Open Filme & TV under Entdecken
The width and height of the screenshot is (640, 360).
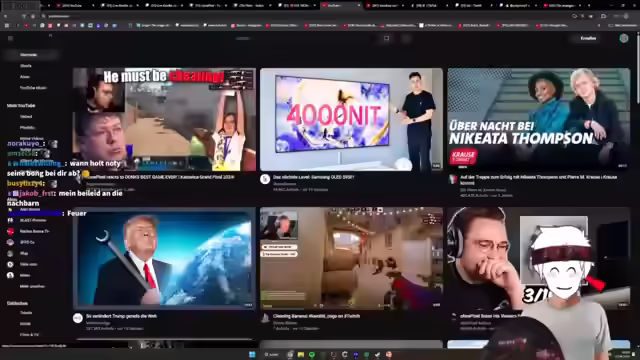pos(29,335)
